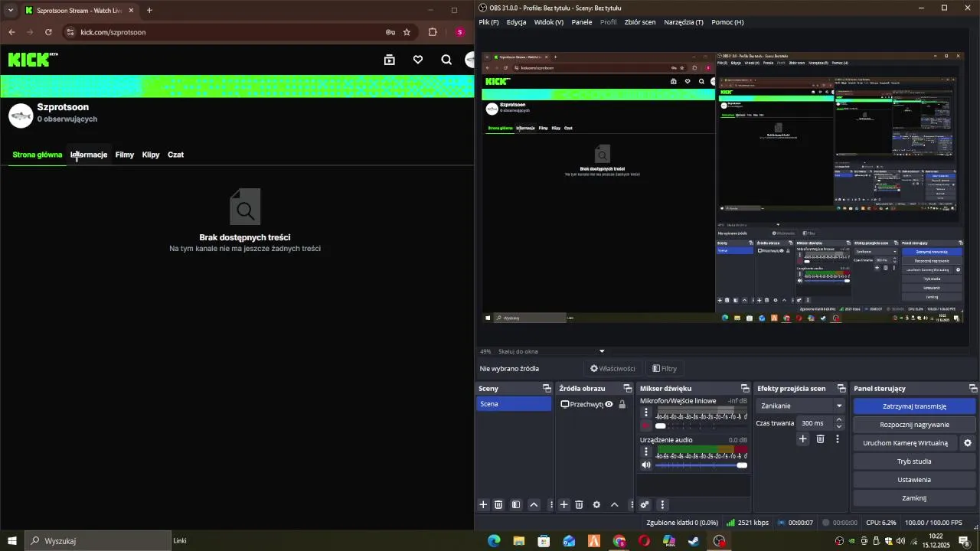This screenshot has width=980, height=551.
Task: Remove source using trash icon in Źródła obrazu
Action: 580,505
